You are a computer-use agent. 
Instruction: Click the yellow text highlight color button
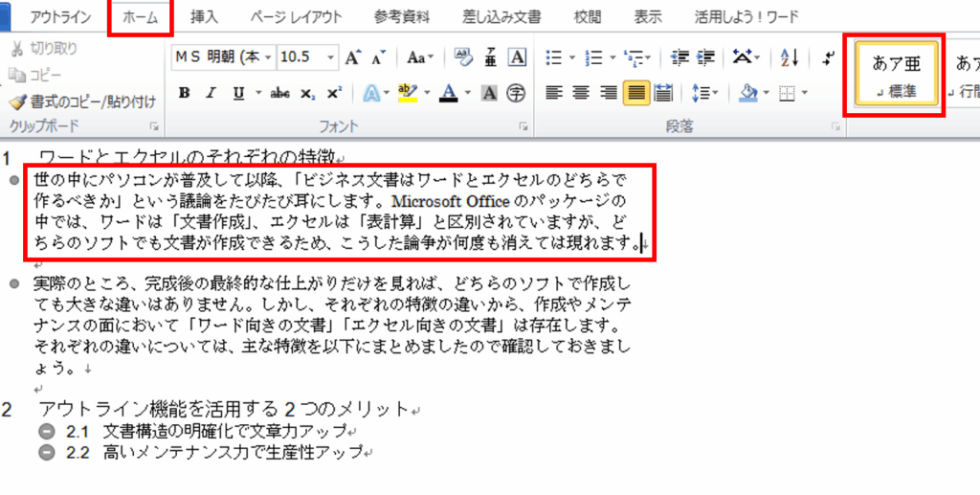[408, 93]
